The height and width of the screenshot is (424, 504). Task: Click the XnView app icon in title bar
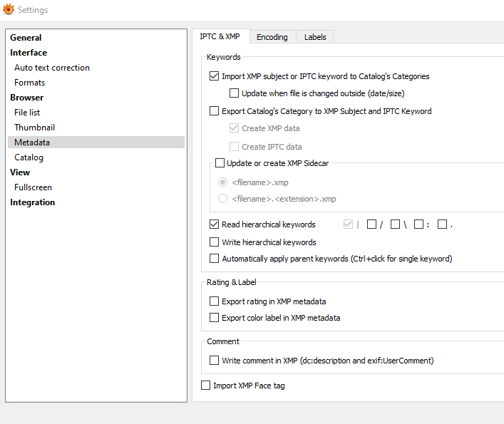(9, 10)
